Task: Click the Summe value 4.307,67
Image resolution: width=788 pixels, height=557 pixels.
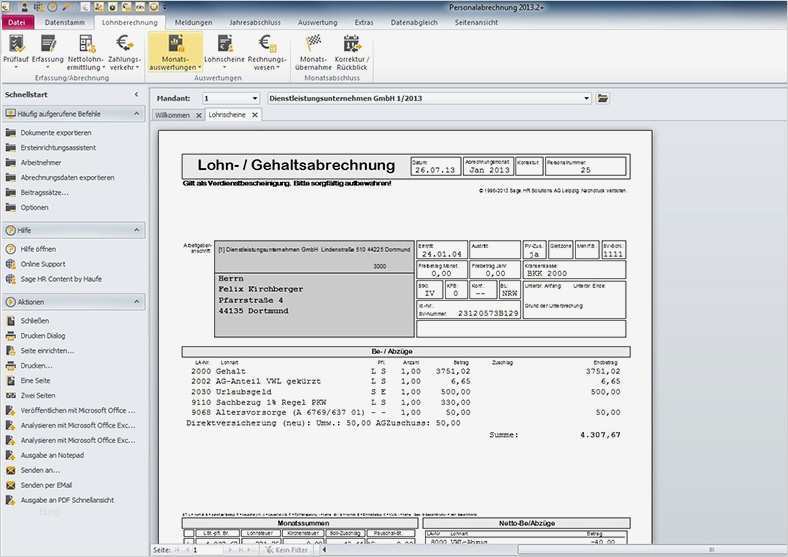Action: (601, 435)
